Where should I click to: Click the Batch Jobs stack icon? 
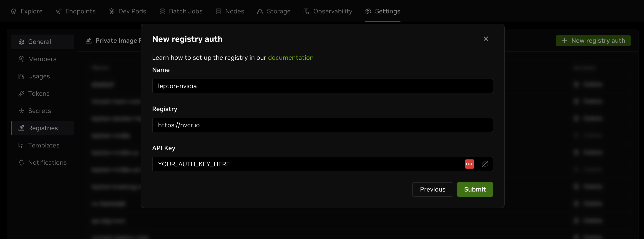pos(162,12)
